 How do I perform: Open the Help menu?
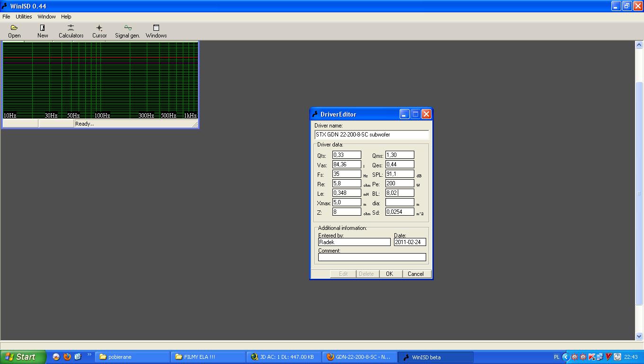(66, 17)
